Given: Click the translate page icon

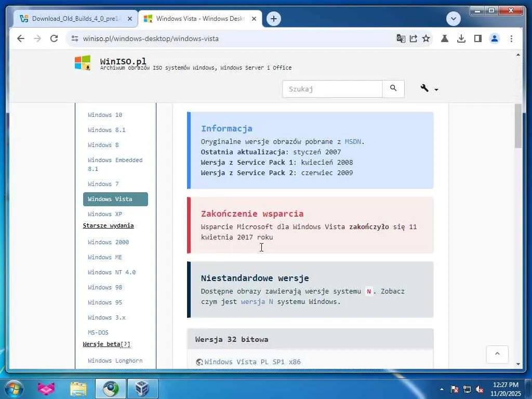Looking at the screenshot, I should [401, 38].
